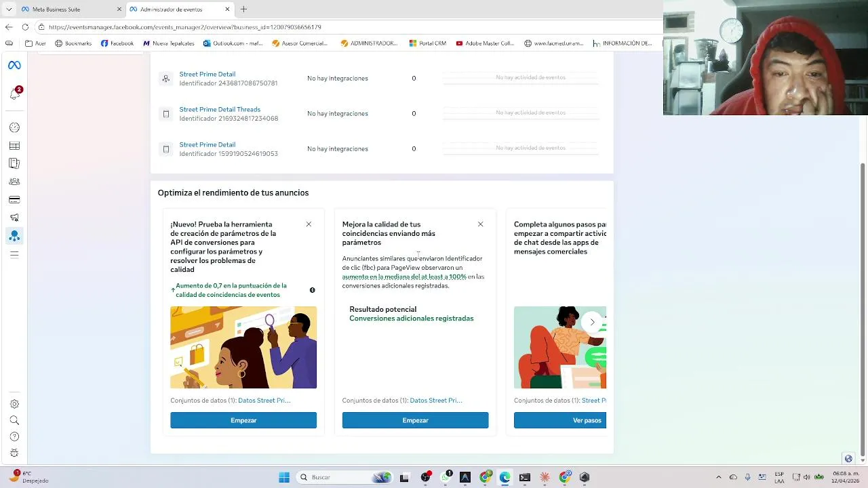Open the documents icon in left sidebar
Screen dimensions: 868x488
tap(14, 163)
